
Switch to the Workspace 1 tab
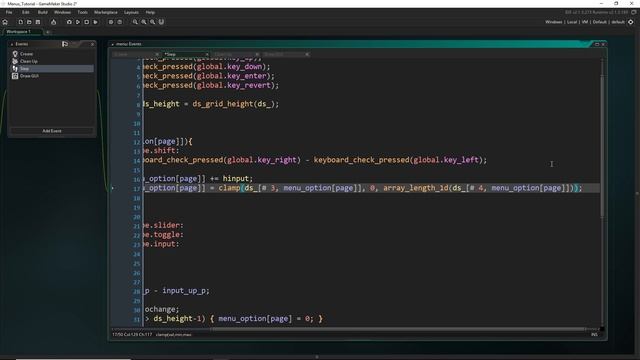(22, 31)
